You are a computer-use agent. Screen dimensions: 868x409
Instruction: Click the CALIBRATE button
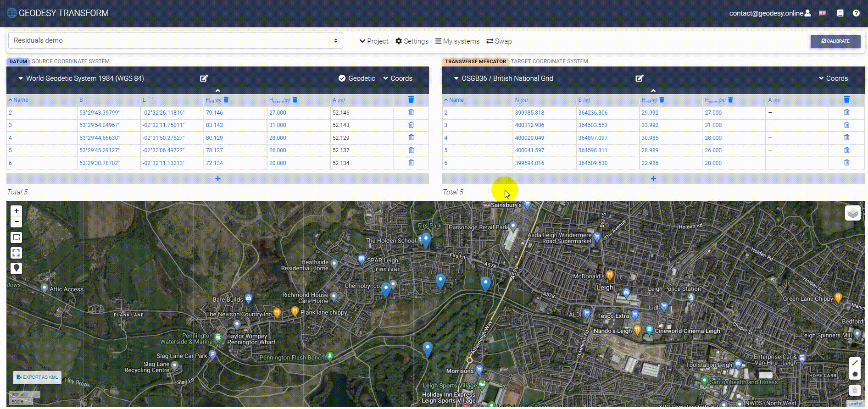(835, 41)
